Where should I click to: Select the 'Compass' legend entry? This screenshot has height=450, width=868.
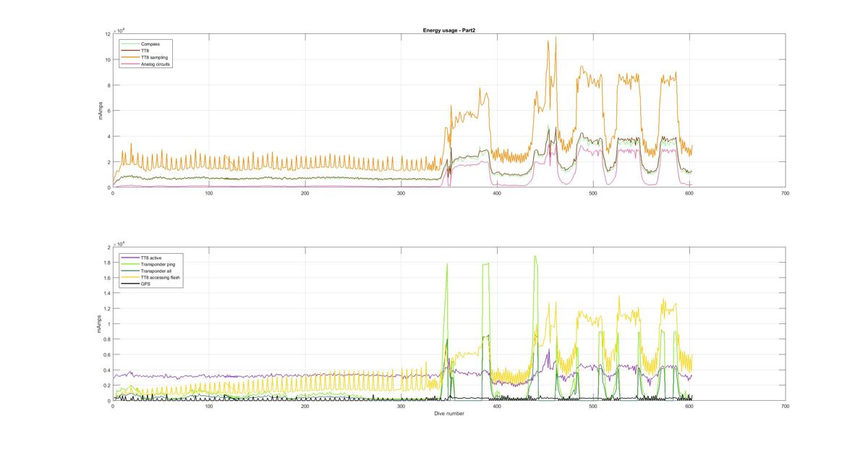click(150, 44)
